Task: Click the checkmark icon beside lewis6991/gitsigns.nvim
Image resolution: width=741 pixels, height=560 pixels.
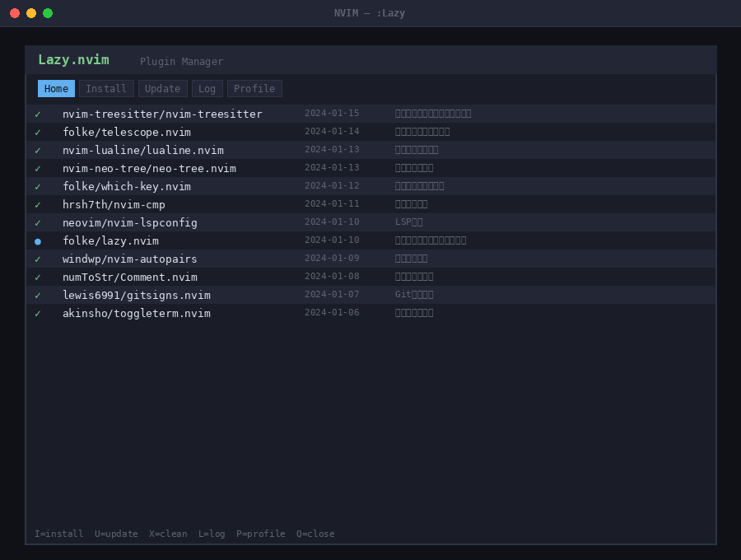Action: 38,296
